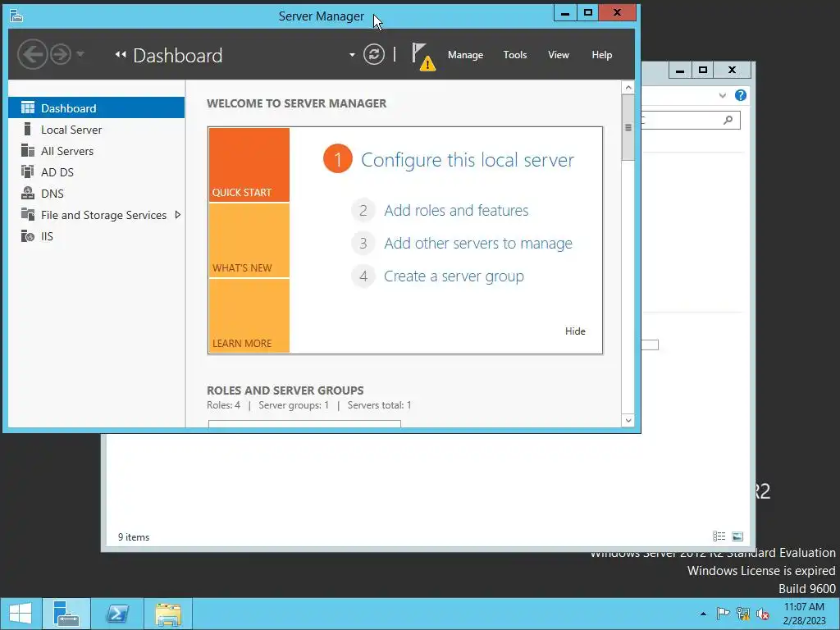Switch background window to large icons view

[737, 536]
